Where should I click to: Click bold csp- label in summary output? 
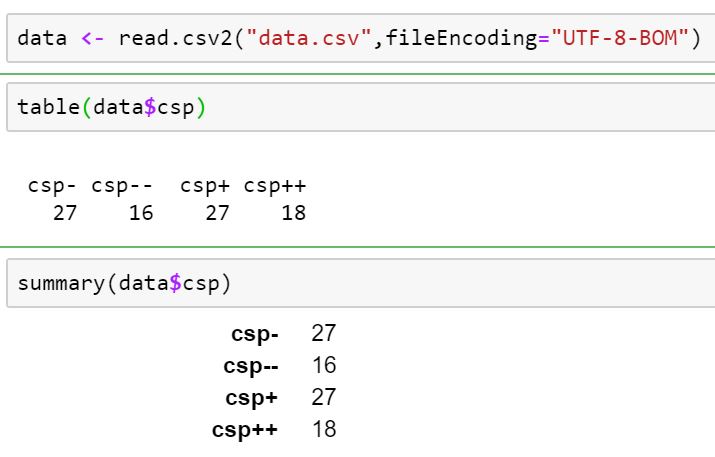point(255,334)
